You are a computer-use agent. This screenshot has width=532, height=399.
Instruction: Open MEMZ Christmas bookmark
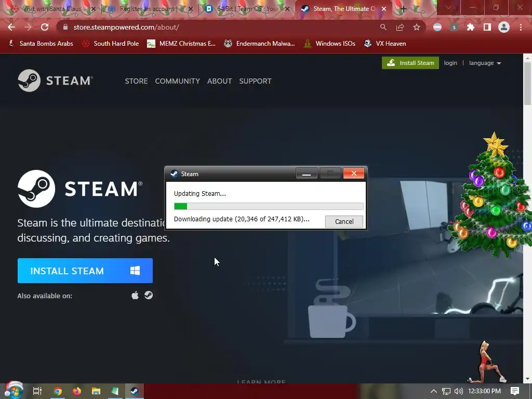[x=181, y=44]
